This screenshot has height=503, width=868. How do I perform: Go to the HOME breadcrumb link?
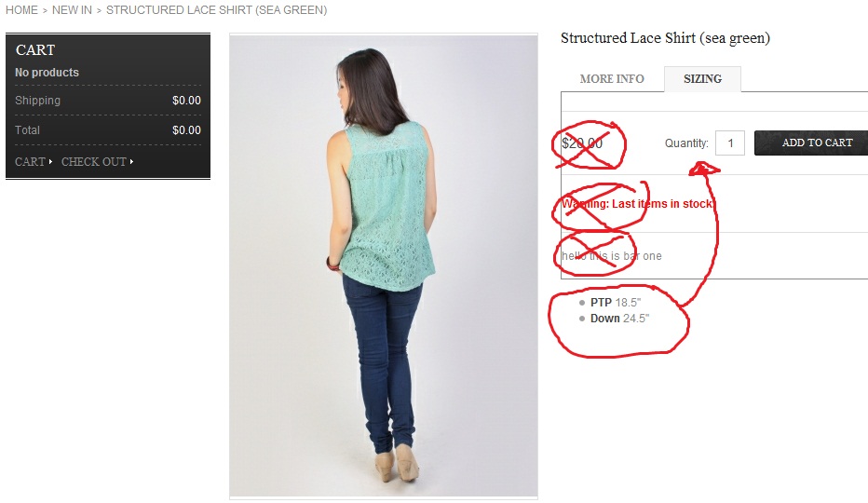(x=21, y=10)
